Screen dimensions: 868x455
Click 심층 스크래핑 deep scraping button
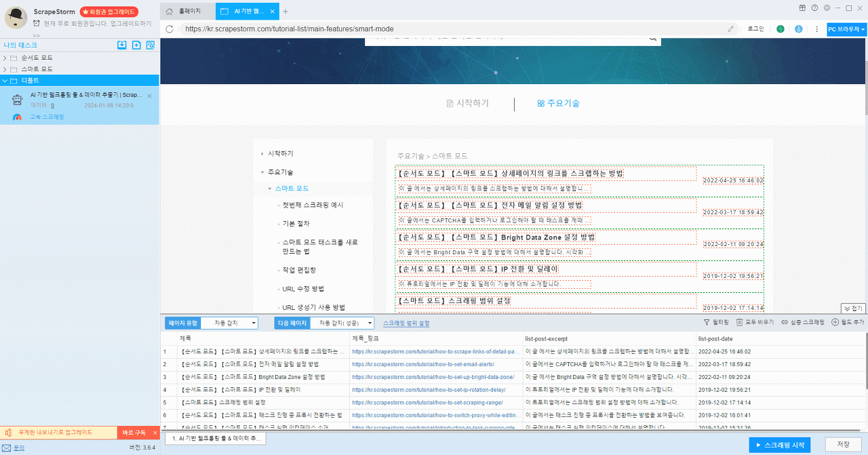coord(803,323)
